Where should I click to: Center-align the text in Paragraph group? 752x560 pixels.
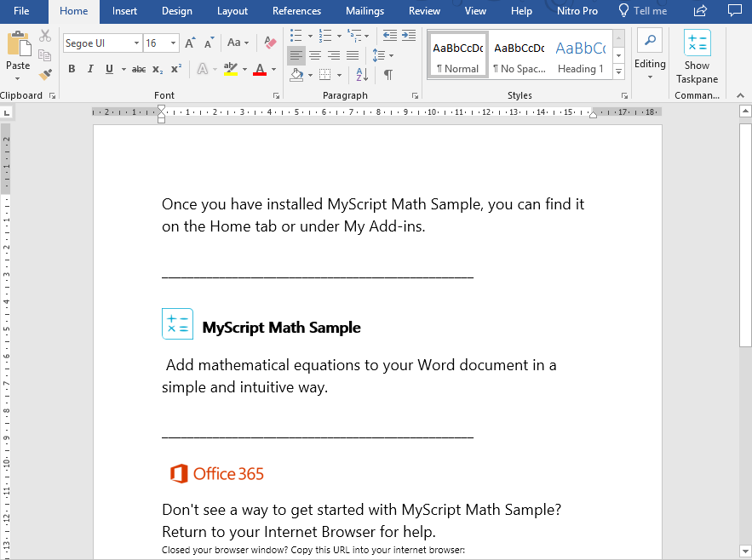point(314,55)
